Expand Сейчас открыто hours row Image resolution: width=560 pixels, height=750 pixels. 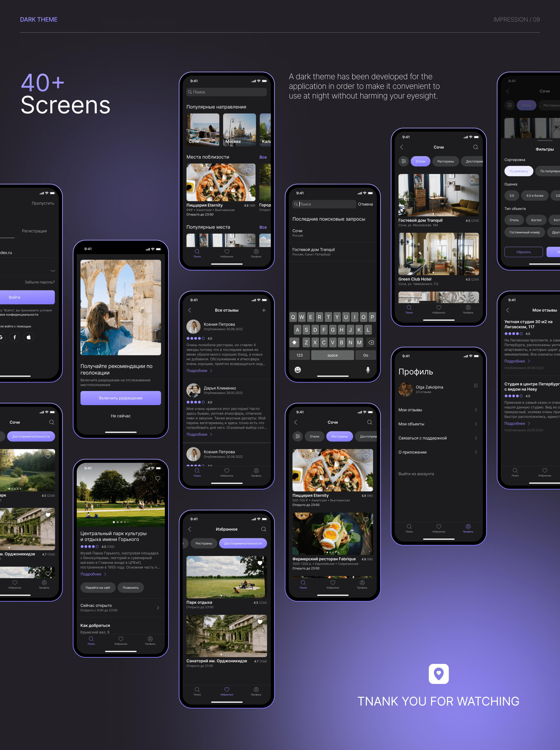pos(158,608)
